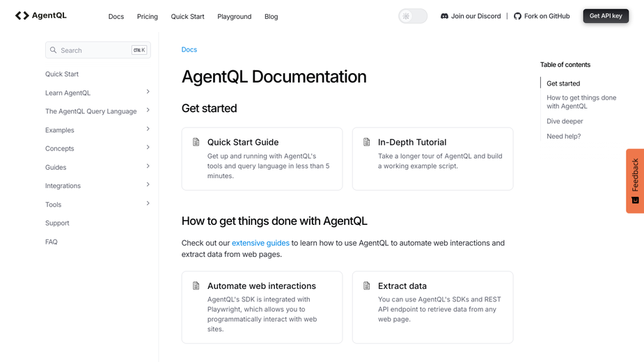Click the Extract data document icon
The image size is (644, 362).
tap(367, 285)
